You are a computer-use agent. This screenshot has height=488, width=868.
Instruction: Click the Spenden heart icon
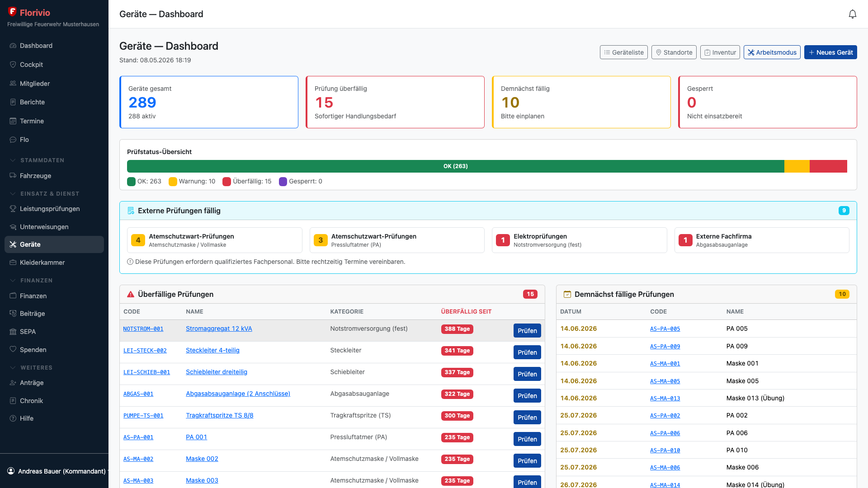pyautogui.click(x=13, y=350)
